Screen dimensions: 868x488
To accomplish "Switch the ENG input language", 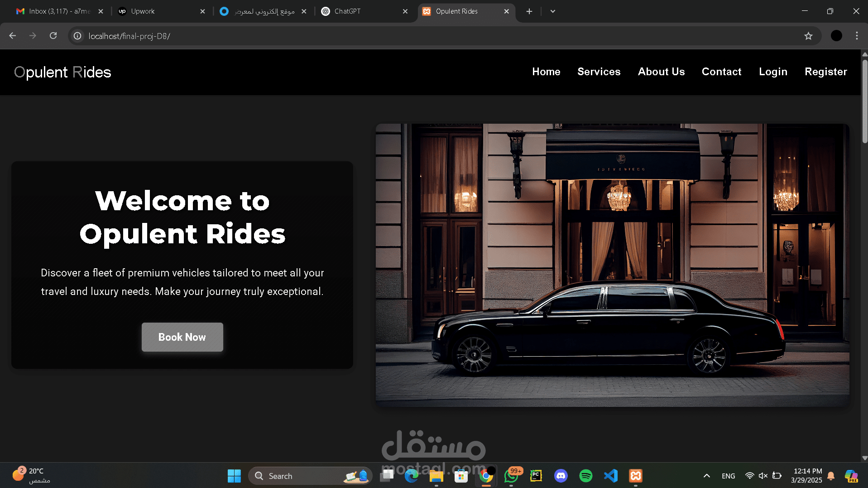I will (729, 476).
